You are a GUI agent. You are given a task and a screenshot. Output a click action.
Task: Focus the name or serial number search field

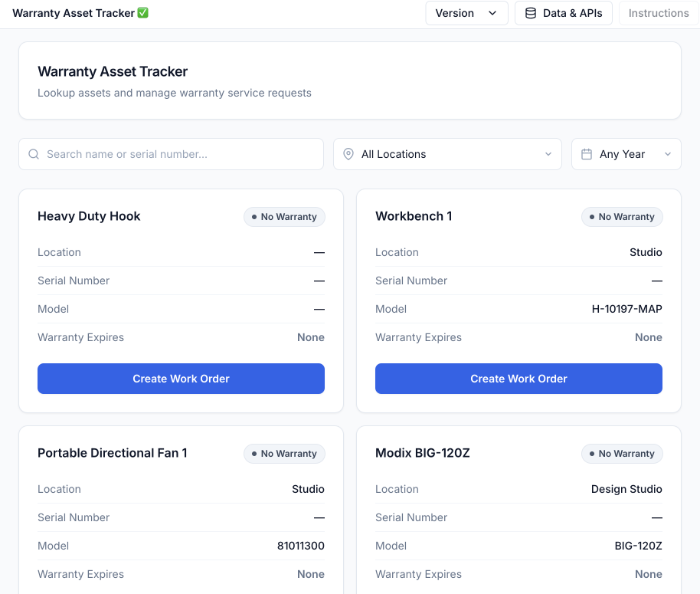pos(180,154)
